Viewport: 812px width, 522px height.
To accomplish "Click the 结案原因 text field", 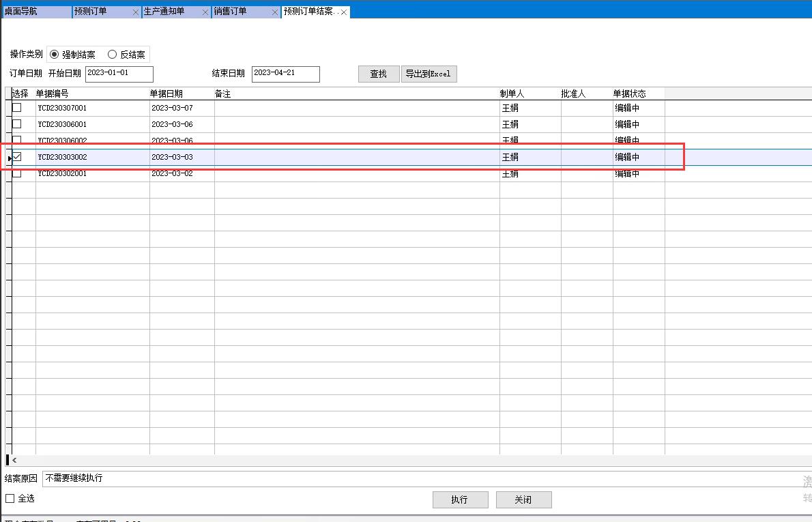I will click(x=409, y=479).
